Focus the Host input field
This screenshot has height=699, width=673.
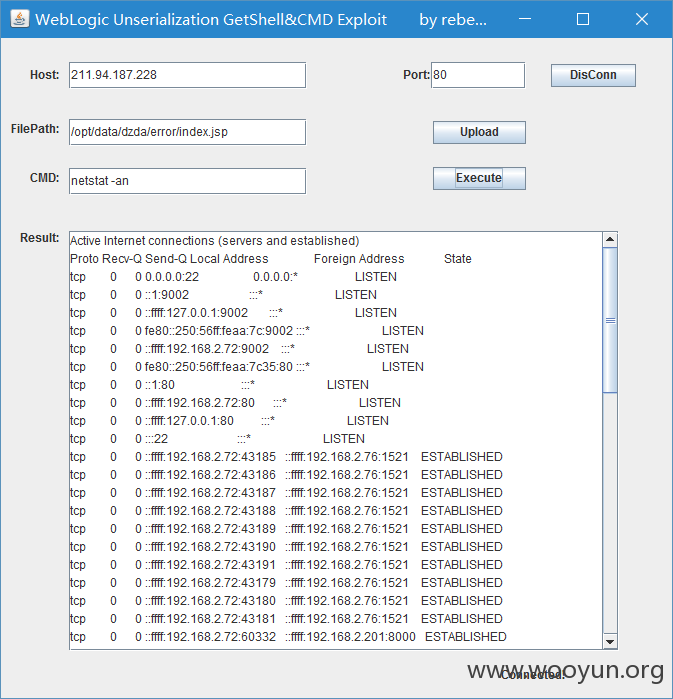(x=187, y=75)
